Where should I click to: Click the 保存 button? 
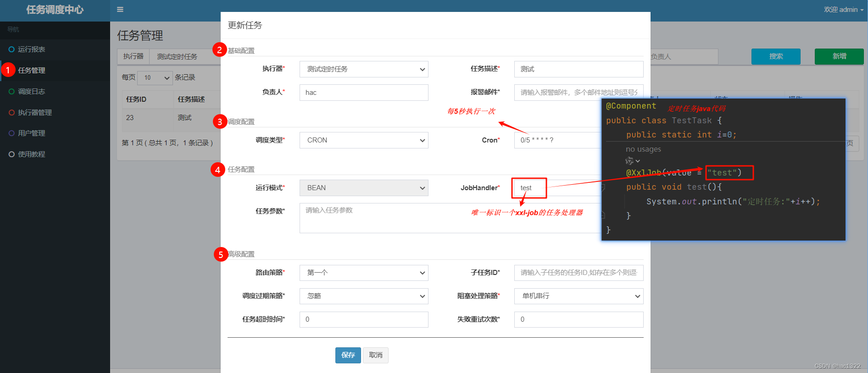(348, 355)
